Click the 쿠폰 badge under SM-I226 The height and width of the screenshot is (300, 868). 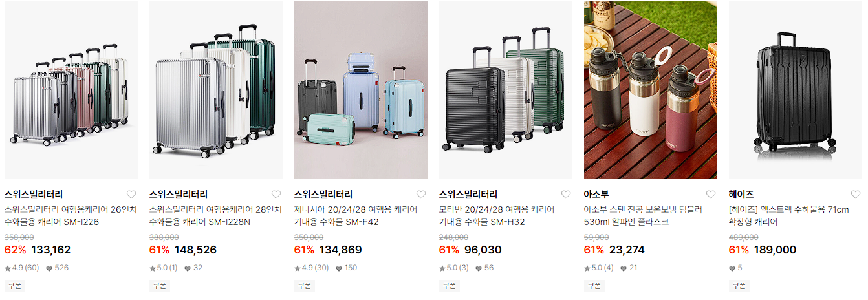click(14, 285)
